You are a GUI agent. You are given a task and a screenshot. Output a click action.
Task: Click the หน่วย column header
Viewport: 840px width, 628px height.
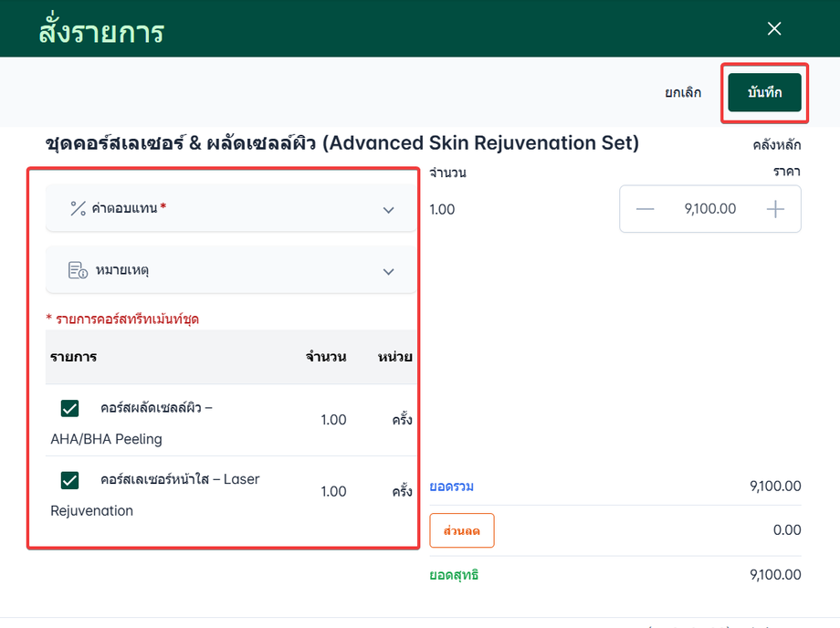click(394, 357)
